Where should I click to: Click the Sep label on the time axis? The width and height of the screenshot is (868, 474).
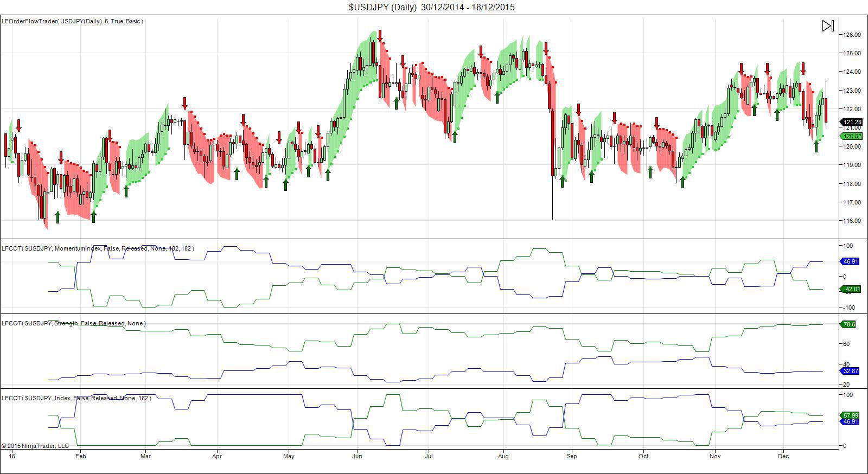click(x=571, y=456)
